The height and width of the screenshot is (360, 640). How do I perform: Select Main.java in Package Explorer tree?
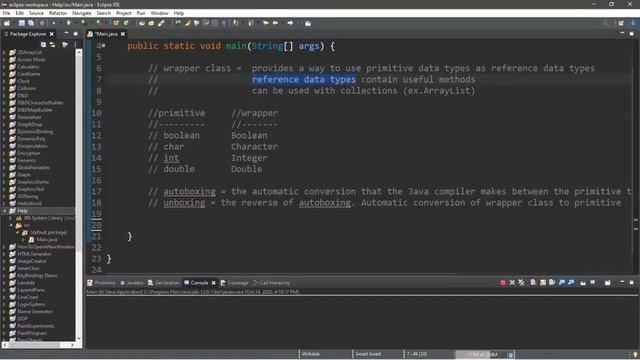point(47,240)
